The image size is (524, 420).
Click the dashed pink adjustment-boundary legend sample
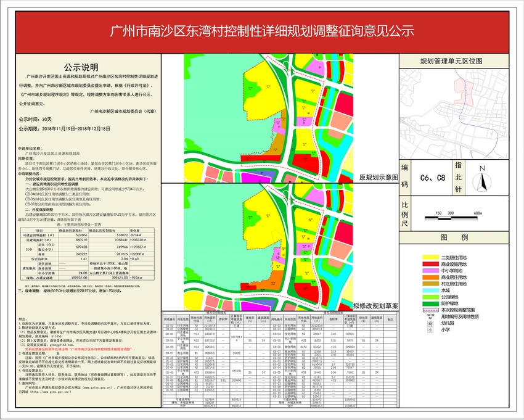click(430, 310)
